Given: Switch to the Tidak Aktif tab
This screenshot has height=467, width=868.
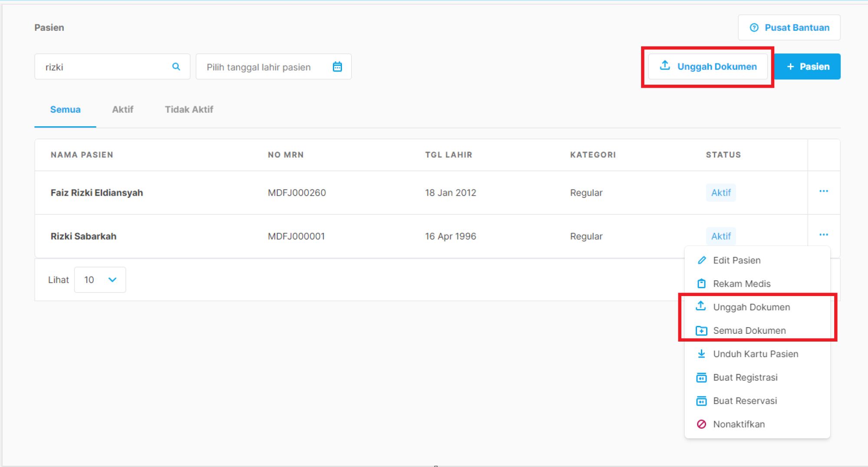Looking at the screenshot, I should point(189,109).
